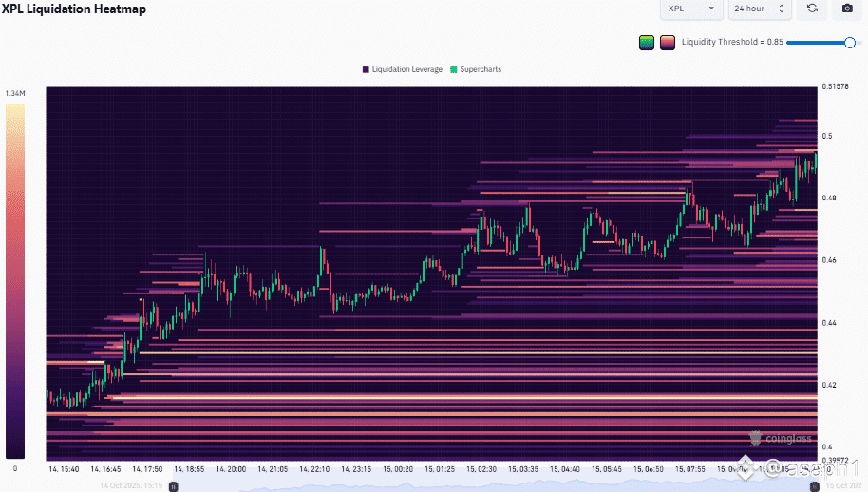Click the leverage color scale bar
868x492 pixels.
click(15, 282)
